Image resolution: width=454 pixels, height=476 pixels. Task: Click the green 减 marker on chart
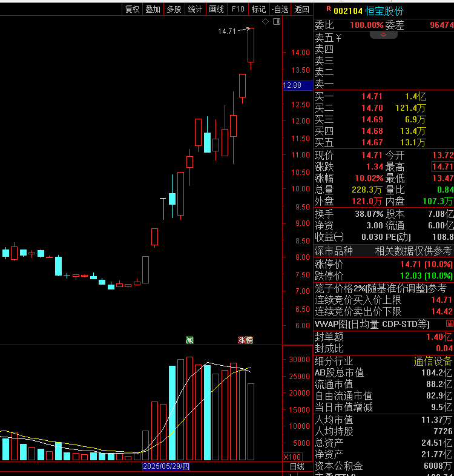[x=189, y=340]
